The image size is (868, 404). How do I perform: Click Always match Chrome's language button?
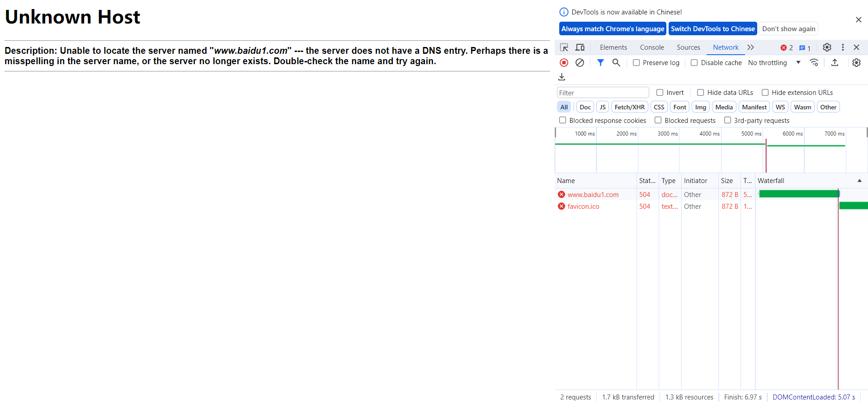(x=613, y=29)
